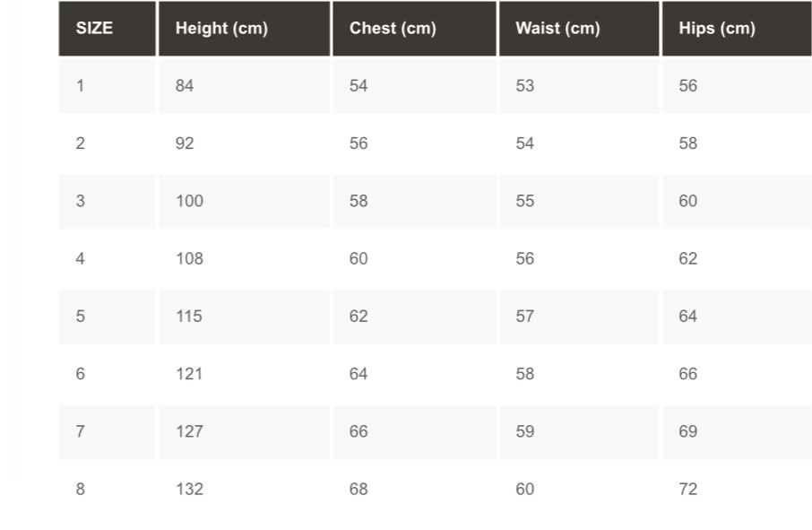Select chest value 62 in size 5 row
This screenshot has width=812, height=530.
(358, 316)
